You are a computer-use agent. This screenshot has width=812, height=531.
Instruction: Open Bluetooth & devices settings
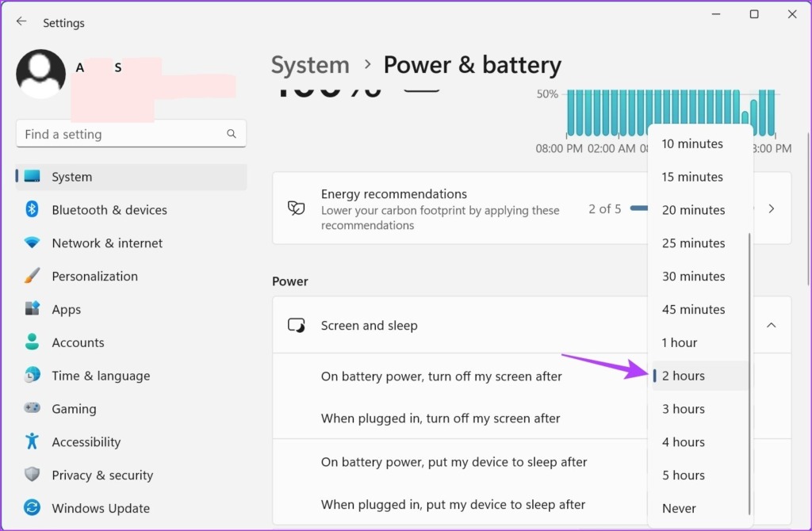[x=109, y=209]
